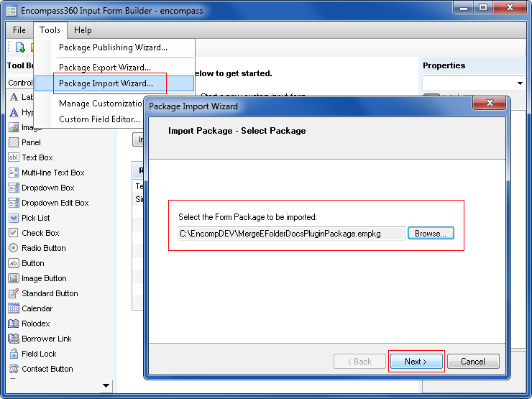Open the Properties panel dropdown
This screenshot has width=532, height=399.
(520, 83)
